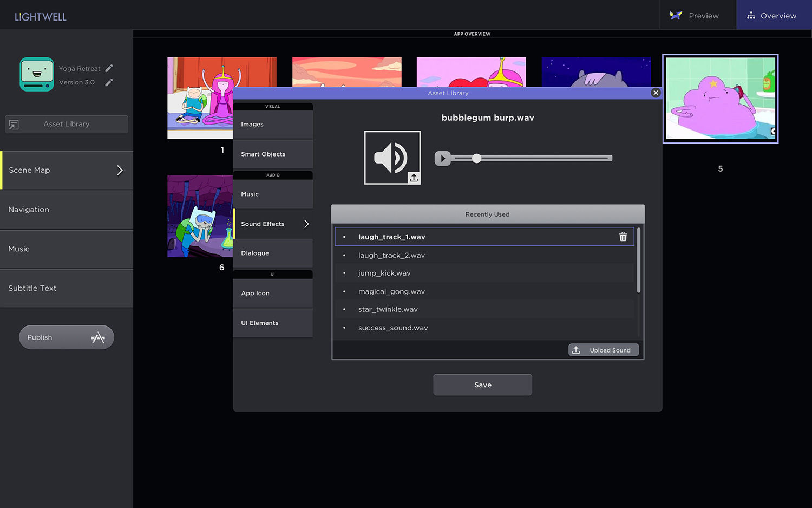
Task: Click the Upload Sound arrow icon
Action: coord(576,350)
